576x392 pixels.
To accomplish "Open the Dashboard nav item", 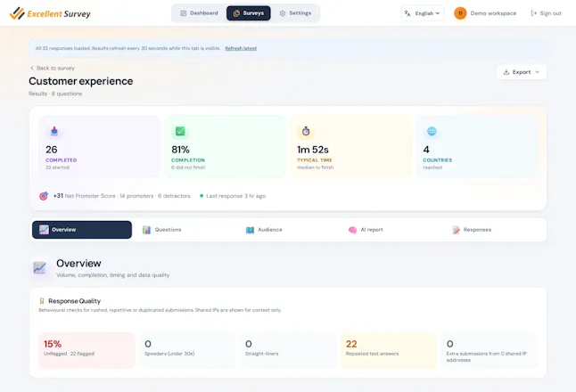I will (x=199, y=13).
